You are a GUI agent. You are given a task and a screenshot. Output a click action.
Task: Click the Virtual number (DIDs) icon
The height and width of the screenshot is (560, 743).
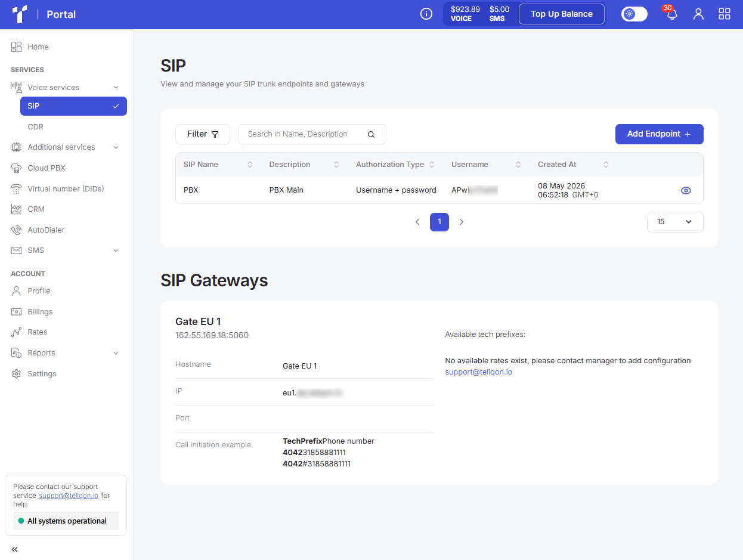click(x=17, y=189)
